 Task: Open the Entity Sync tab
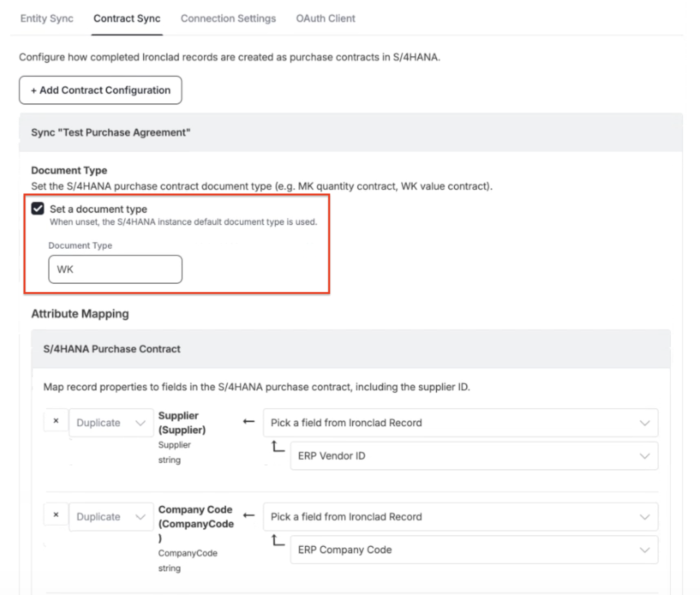[x=47, y=19]
